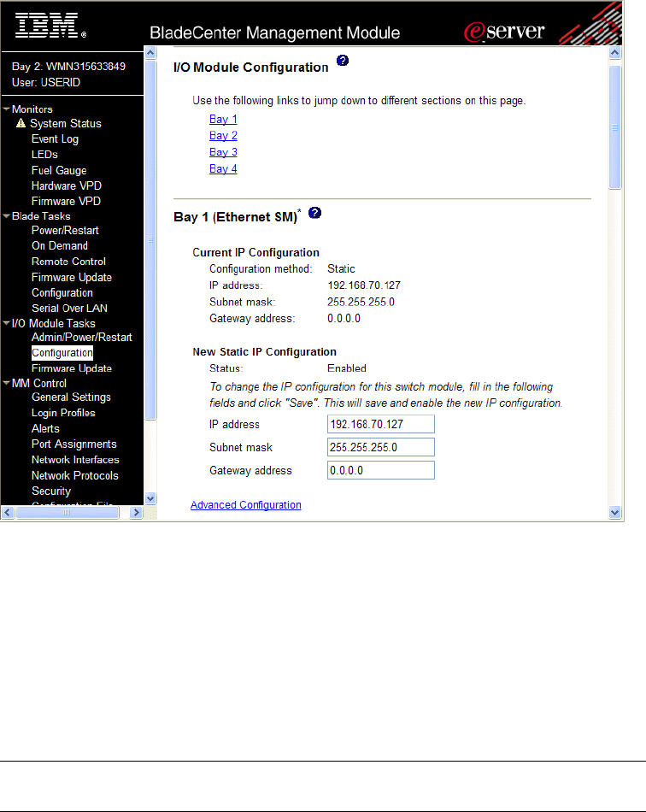This screenshot has width=646, height=812.
Task: Jump to Bay 4 section link
Action: tap(223, 169)
